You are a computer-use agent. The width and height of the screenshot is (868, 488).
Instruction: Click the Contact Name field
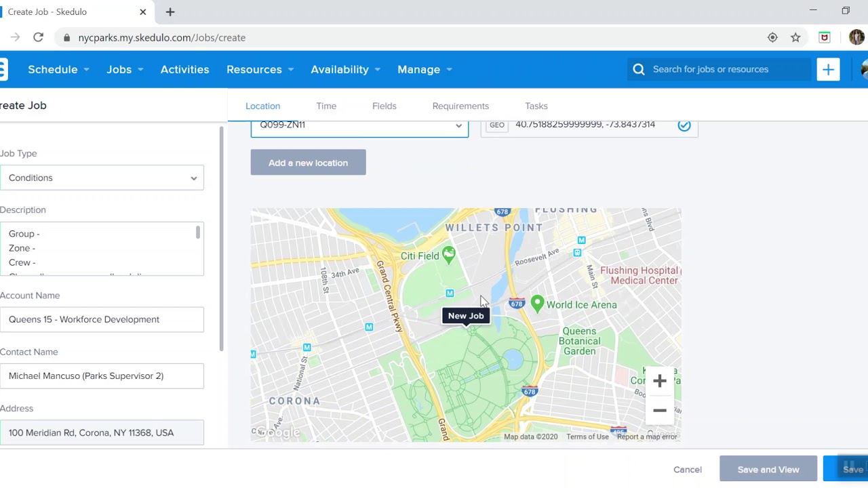click(101, 376)
